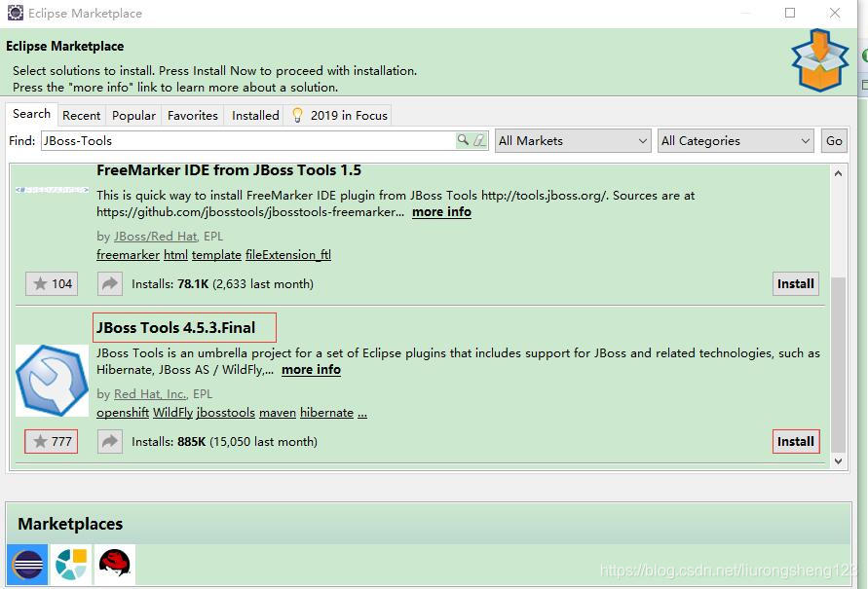The height and width of the screenshot is (589, 868).
Task: Click the WildFly tag
Action: 172,413
